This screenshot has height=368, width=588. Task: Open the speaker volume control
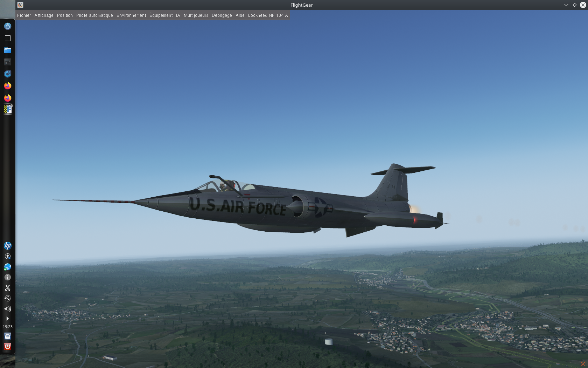7,309
